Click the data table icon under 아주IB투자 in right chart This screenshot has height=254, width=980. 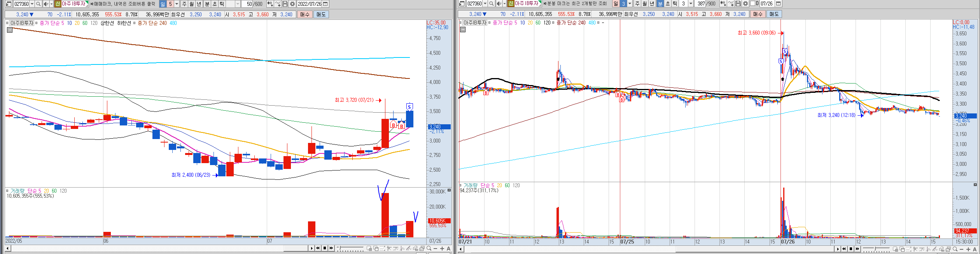click(463, 29)
